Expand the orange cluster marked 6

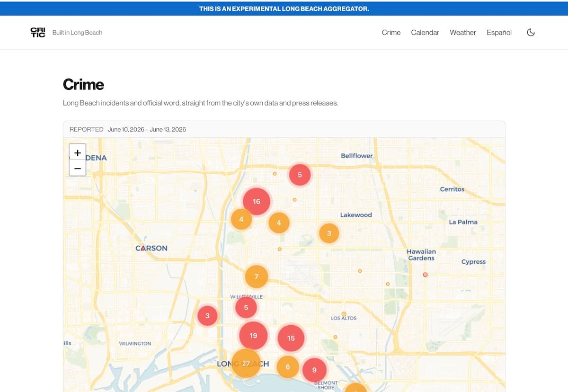point(287,367)
